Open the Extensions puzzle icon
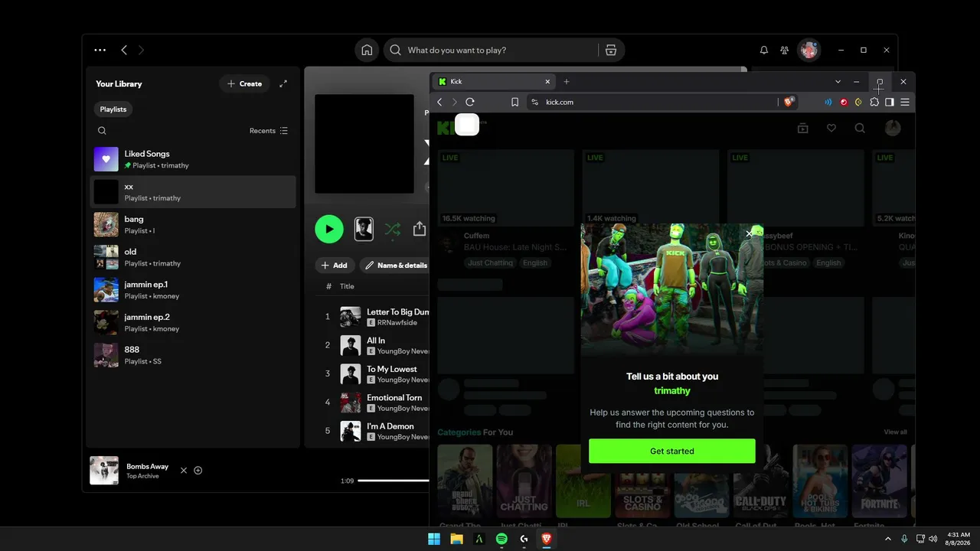The width and height of the screenshot is (980, 551). [874, 102]
